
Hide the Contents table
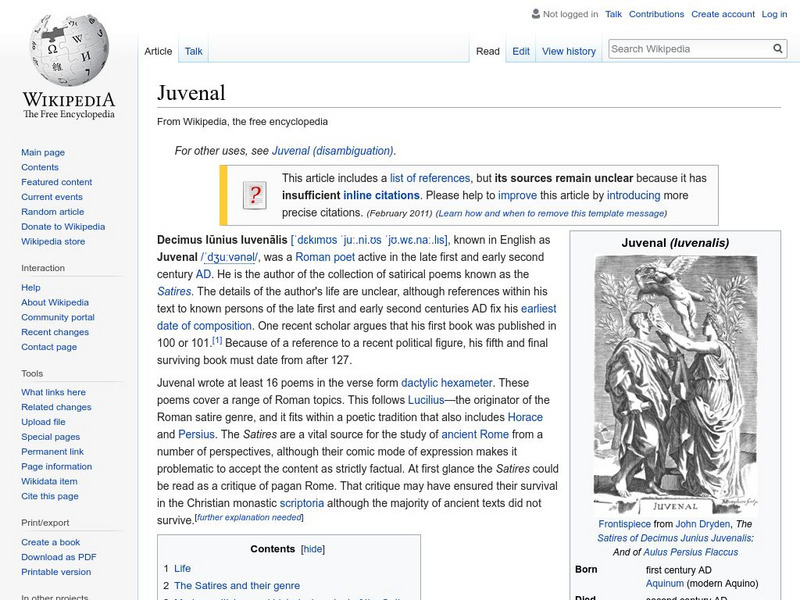click(x=313, y=549)
